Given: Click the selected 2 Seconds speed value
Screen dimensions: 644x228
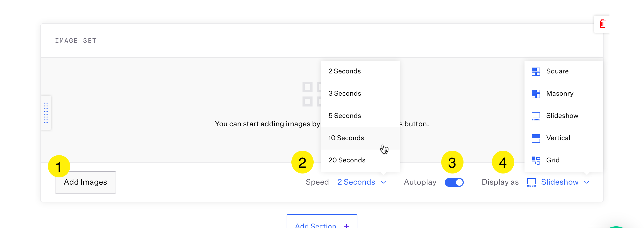Looking at the screenshot, I should [356, 182].
